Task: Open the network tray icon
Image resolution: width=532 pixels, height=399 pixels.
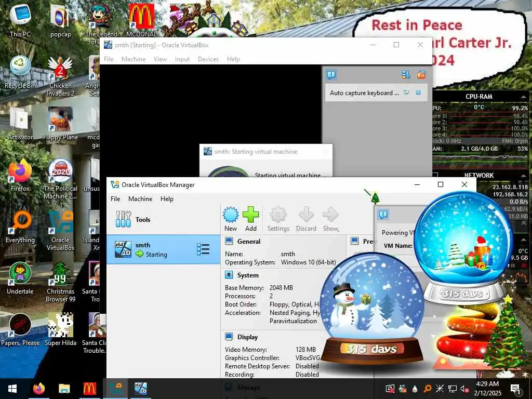Action: coord(453,389)
